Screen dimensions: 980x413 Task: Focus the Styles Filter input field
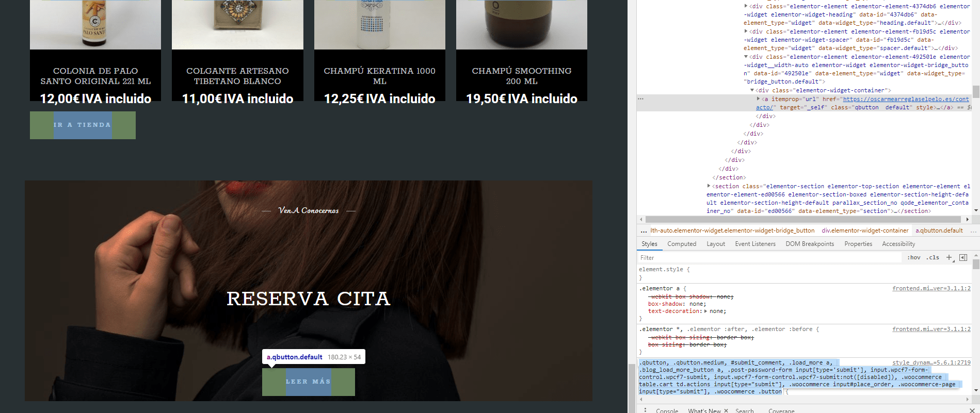(769, 258)
